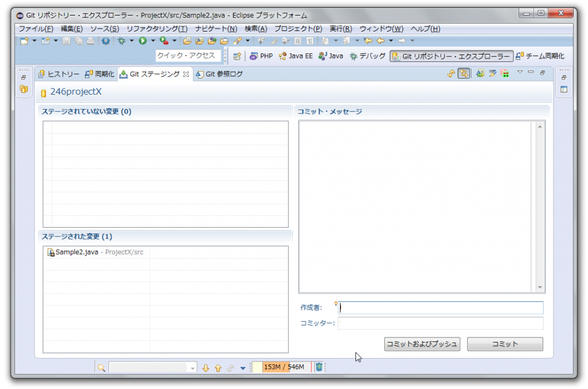588x389 pixels.
Task: Select the Git リポジトリー・エクスプローラー perspective
Action: tap(451, 56)
